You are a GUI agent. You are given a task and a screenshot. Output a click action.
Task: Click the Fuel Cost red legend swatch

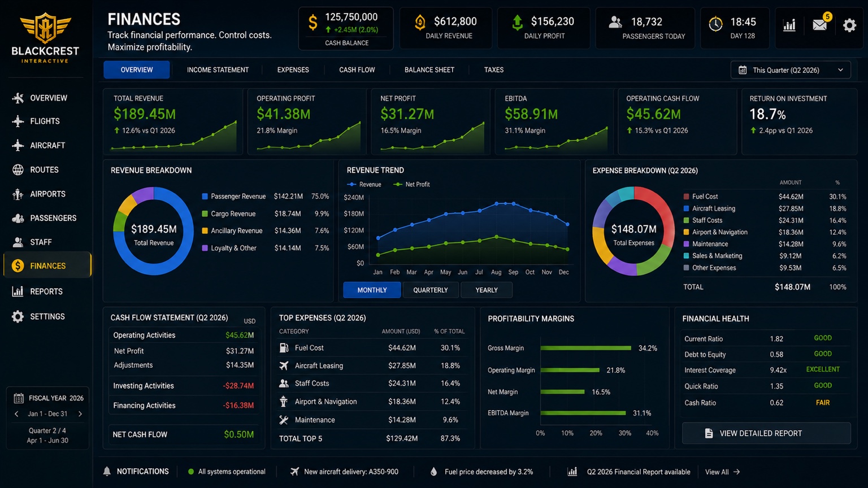click(x=686, y=197)
